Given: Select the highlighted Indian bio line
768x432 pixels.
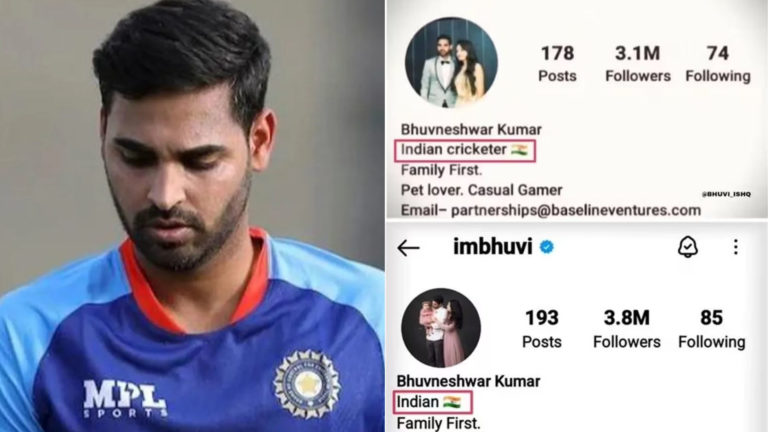Looking at the screenshot, I should coord(432,402).
